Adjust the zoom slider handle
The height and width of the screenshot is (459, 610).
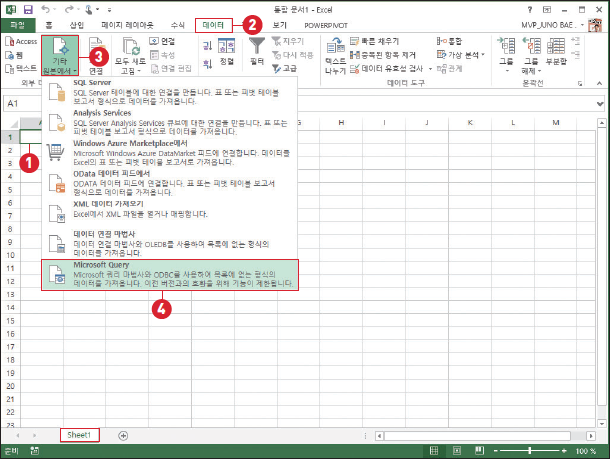coord(529,450)
